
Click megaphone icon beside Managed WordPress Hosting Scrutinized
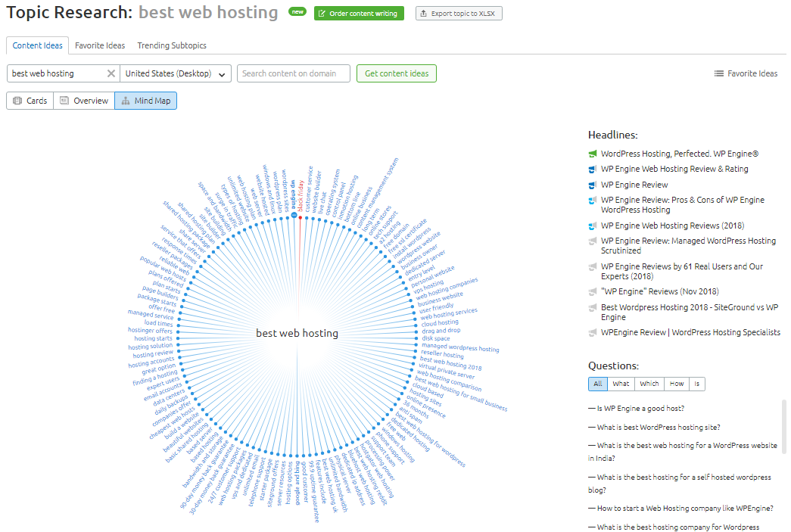(x=593, y=241)
